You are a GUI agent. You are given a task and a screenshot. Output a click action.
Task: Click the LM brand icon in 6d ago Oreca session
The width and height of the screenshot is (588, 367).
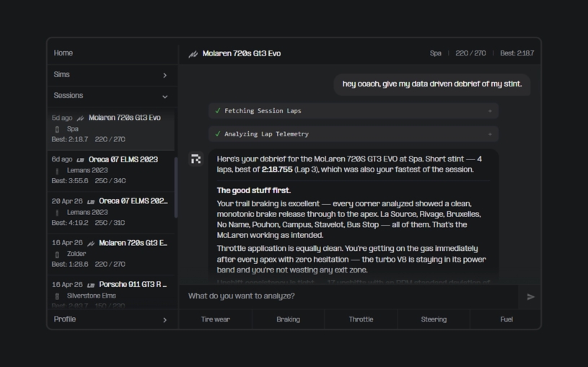tap(80, 160)
